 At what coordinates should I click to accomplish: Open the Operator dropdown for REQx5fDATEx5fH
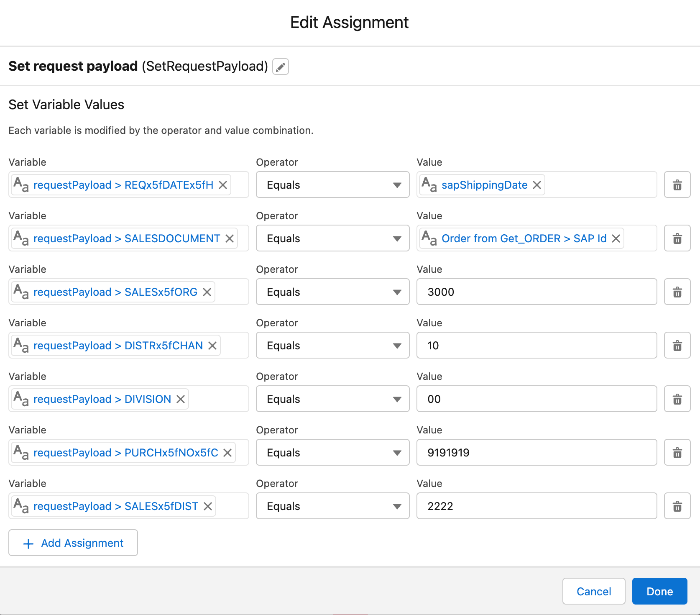(332, 185)
